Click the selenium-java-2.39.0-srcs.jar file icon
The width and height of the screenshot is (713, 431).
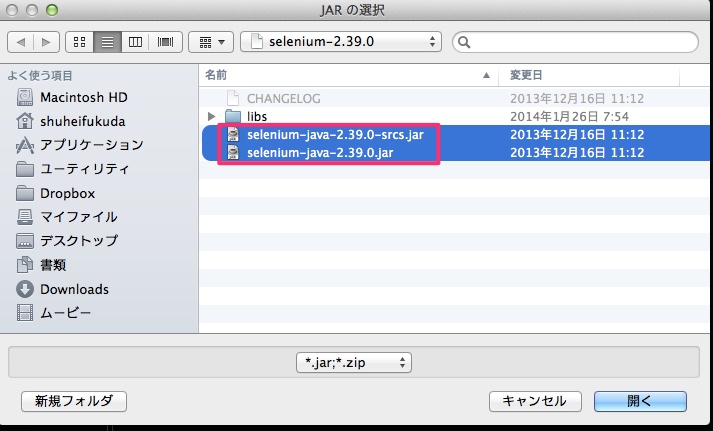[x=233, y=135]
